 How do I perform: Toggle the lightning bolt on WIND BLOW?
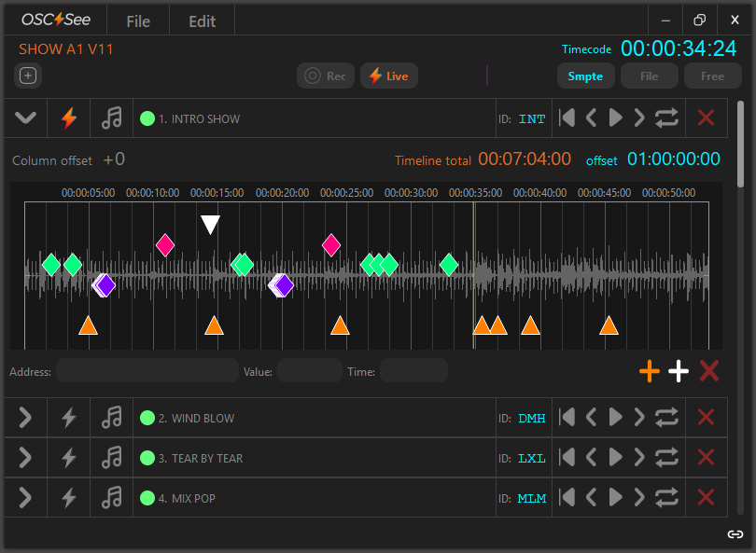pos(69,418)
